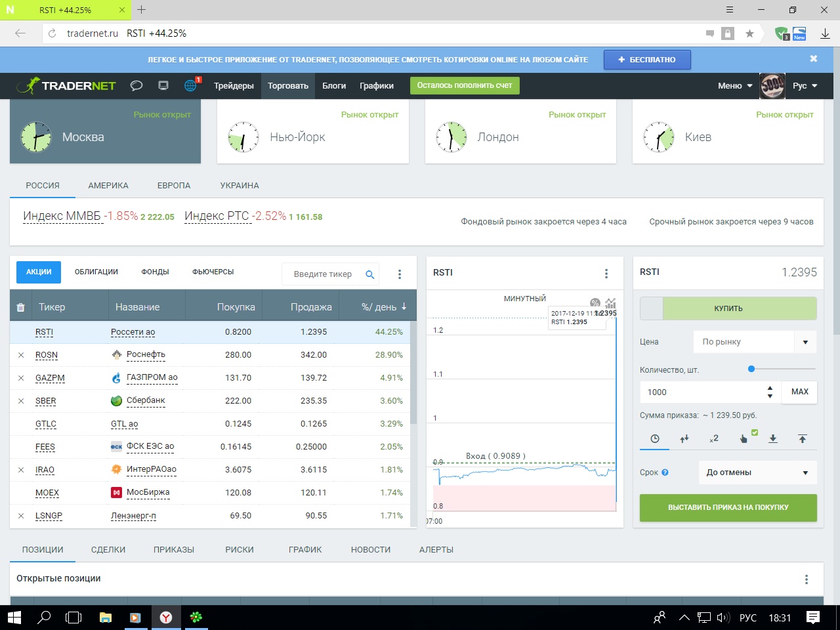840x630 pixels.
Task: Click the monitor icon in the navbar
Action: (x=163, y=85)
